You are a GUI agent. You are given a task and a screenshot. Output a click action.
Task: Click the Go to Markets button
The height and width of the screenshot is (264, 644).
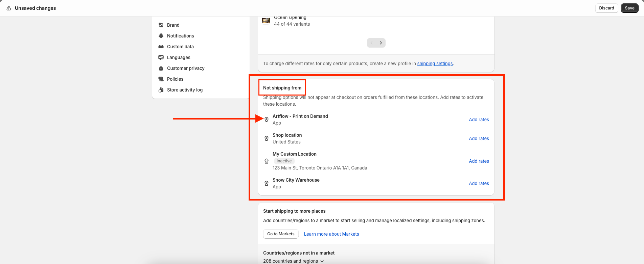(x=281, y=234)
